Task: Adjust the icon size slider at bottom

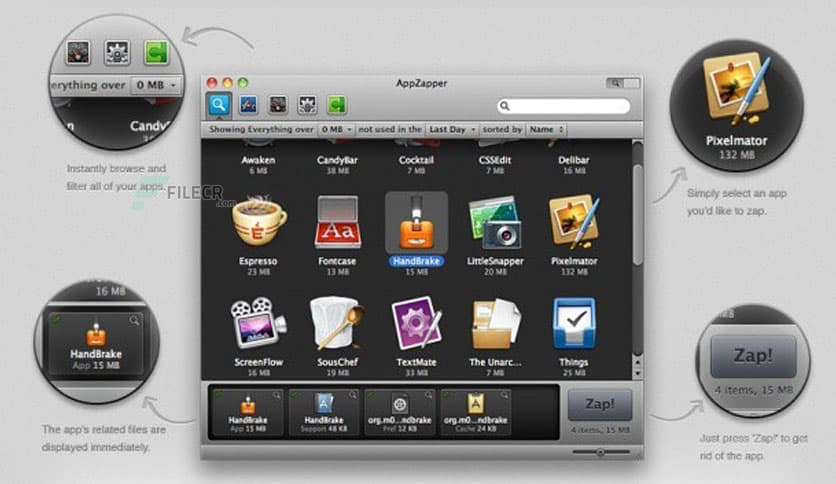Action: (599, 452)
